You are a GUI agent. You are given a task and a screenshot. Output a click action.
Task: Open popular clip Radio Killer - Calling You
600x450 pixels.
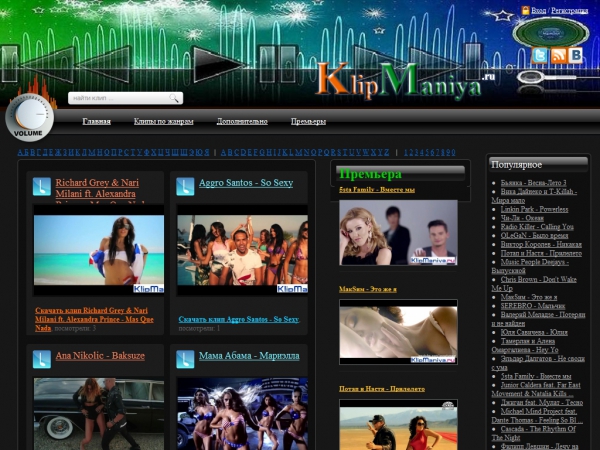tap(537, 227)
